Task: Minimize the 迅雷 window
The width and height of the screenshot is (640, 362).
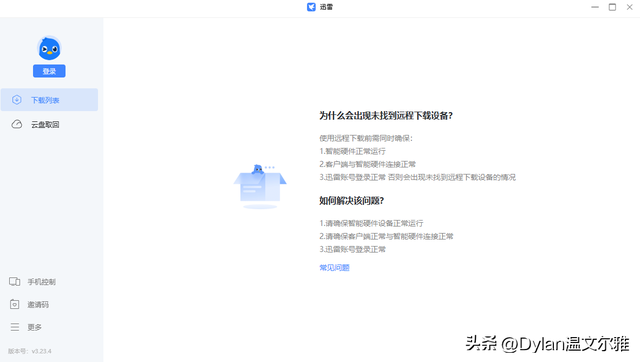Action: (595, 7)
